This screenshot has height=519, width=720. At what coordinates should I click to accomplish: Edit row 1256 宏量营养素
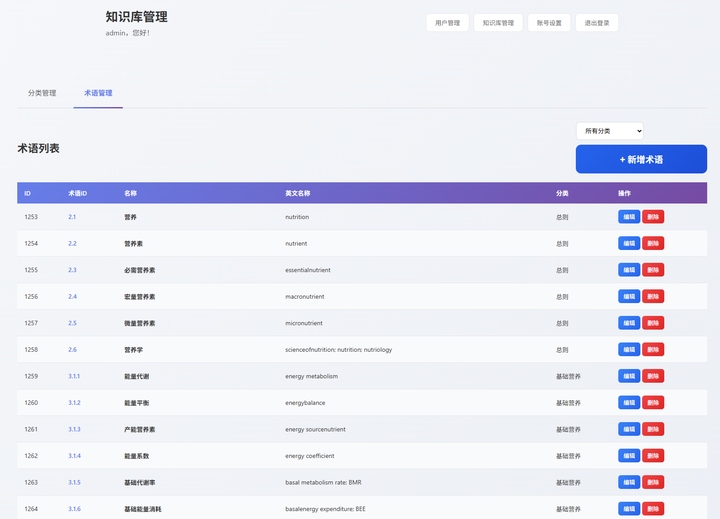[x=629, y=296]
